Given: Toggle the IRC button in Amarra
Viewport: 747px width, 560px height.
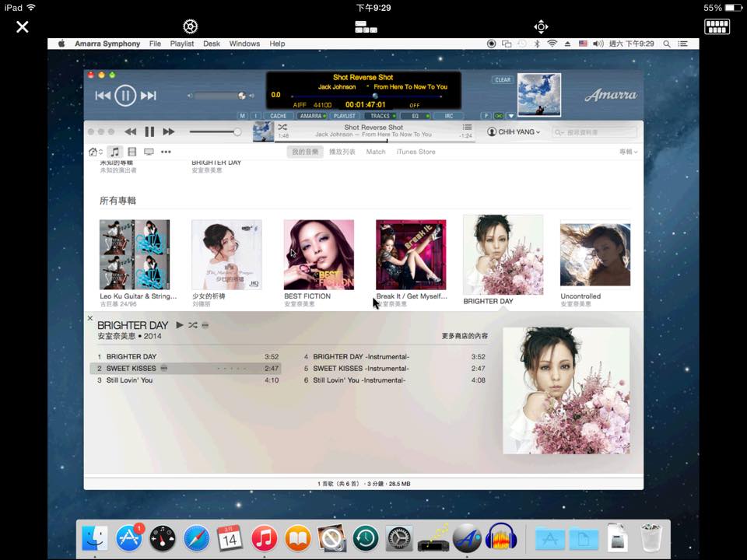Looking at the screenshot, I should point(449,116).
